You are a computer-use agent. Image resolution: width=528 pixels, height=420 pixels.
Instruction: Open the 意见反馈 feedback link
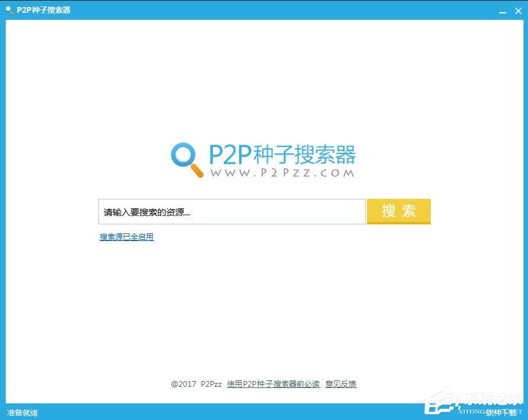pos(341,384)
